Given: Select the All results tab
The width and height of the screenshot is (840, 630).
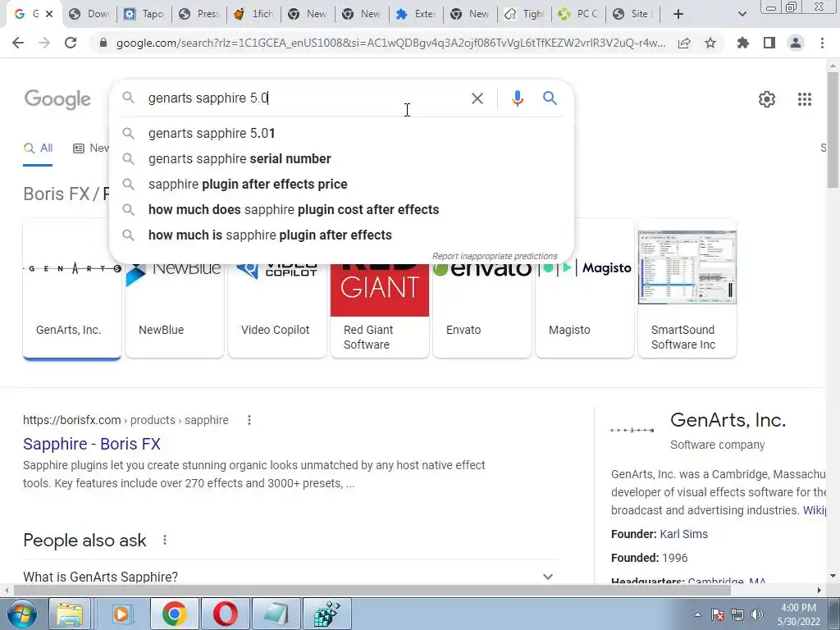Looking at the screenshot, I should click(38, 148).
